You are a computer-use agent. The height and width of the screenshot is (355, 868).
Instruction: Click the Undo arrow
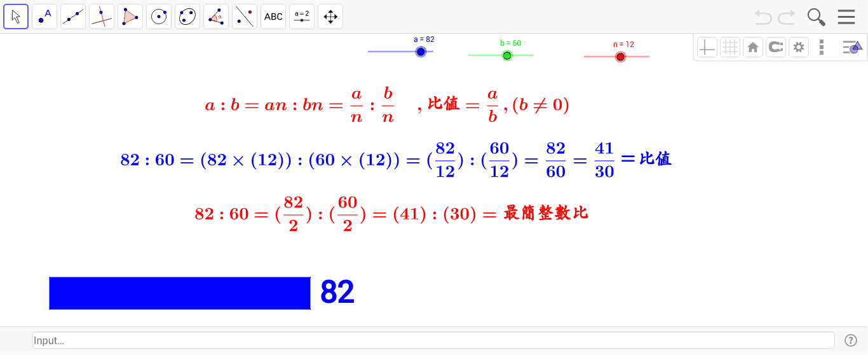tap(763, 17)
